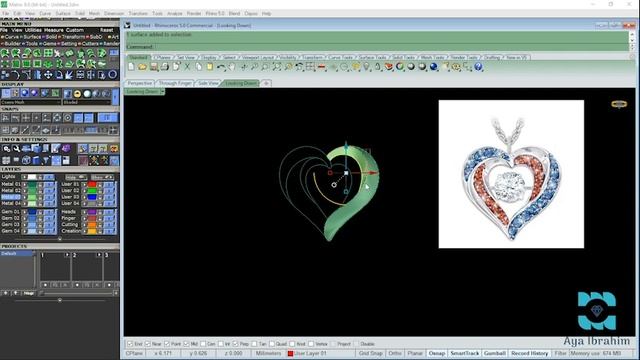Image resolution: width=640 pixels, height=360 pixels.
Task: Click the small ring icon in viewport corner
Action: (619, 104)
